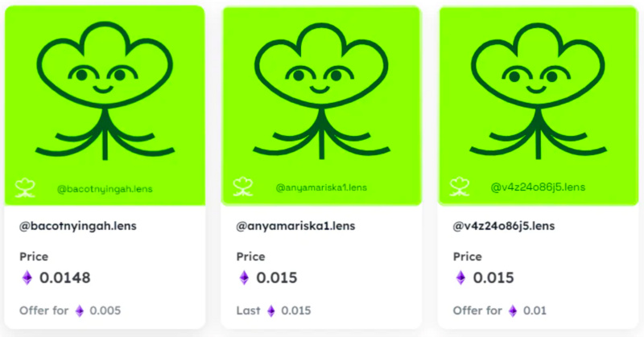Image resolution: width=644 pixels, height=337 pixels.
Task: Click Ethereum icon next to 0.01 offer
Action: pos(513,311)
